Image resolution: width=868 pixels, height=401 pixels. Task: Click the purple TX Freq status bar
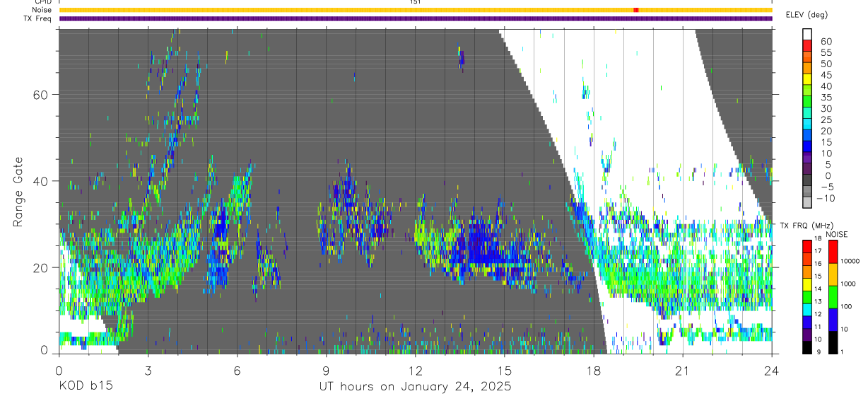416,18
